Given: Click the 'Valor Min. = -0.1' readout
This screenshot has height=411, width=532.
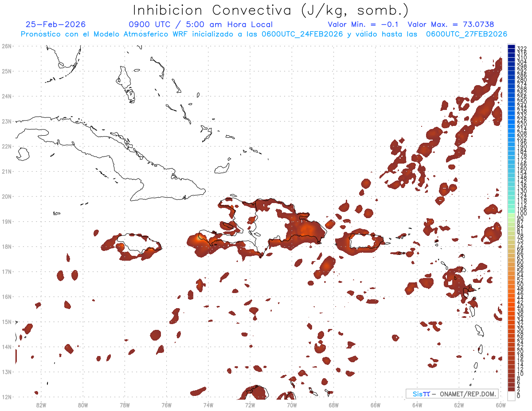Looking at the screenshot, I should [x=364, y=24].
